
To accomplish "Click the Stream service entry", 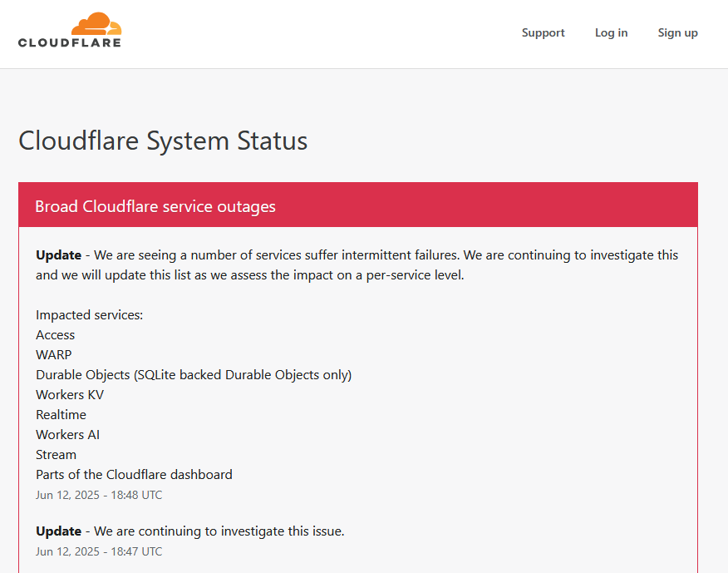I will tap(56, 455).
